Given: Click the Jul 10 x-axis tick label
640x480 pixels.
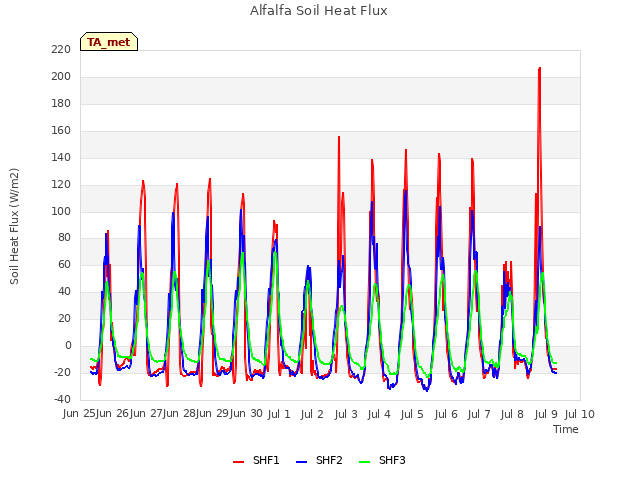Looking at the screenshot, I should pyautogui.click(x=580, y=414).
